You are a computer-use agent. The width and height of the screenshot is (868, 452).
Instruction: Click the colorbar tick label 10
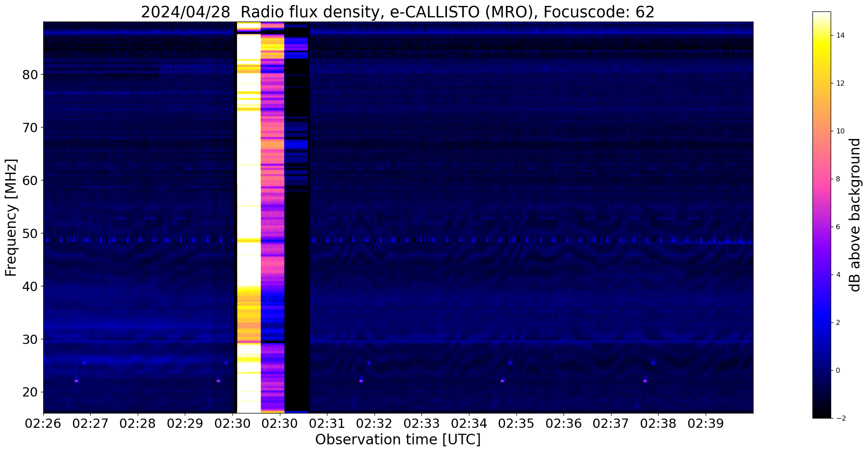point(840,131)
